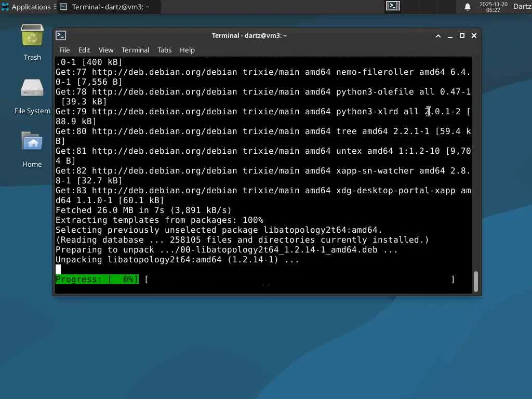The height and width of the screenshot is (399, 532).
Task: Click the 'Selecting previously unselected package' line
Action: (x=219, y=230)
